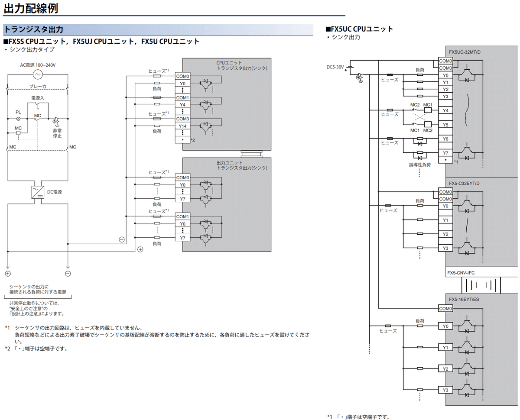
Task: Click the DC5-30V voltage label
Action: click(335, 67)
